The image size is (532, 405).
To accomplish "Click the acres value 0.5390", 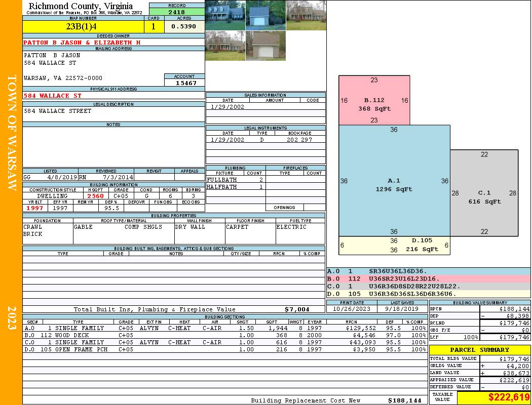I will coord(184,27).
